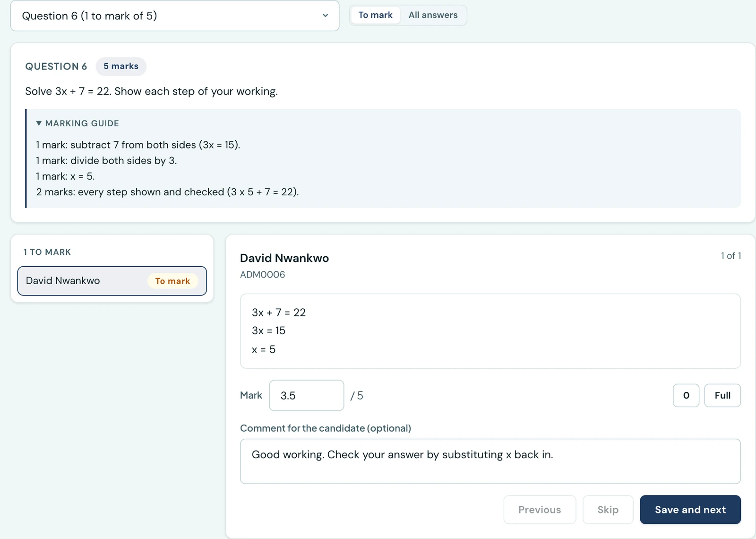Switch to the All answers tab
The height and width of the screenshot is (539, 756).
pos(433,15)
